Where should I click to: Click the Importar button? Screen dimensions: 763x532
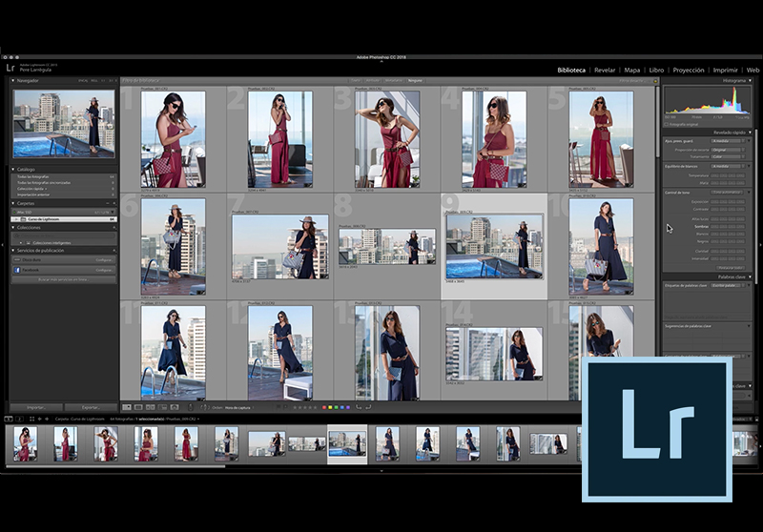point(36,407)
